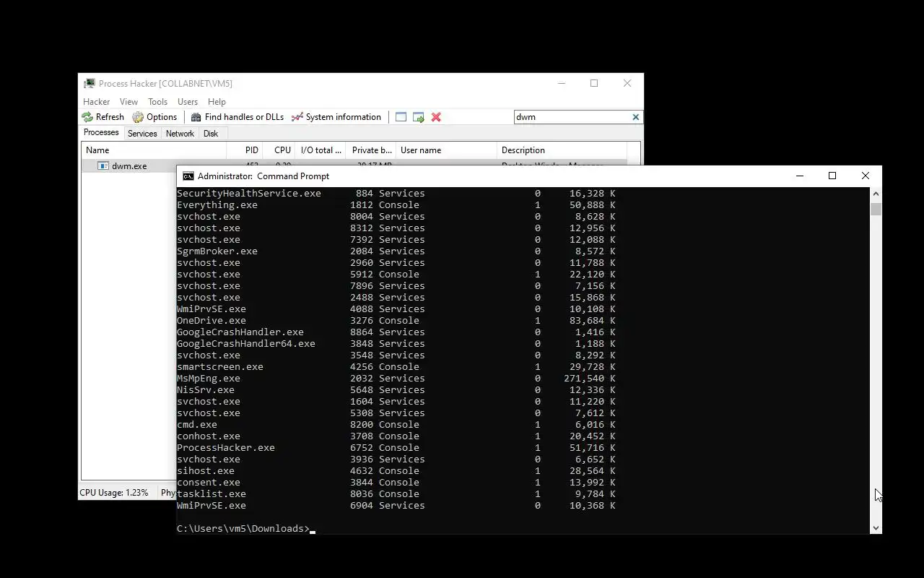
Task: Click the Command Prompt scrollbar thumb
Action: point(876,209)
